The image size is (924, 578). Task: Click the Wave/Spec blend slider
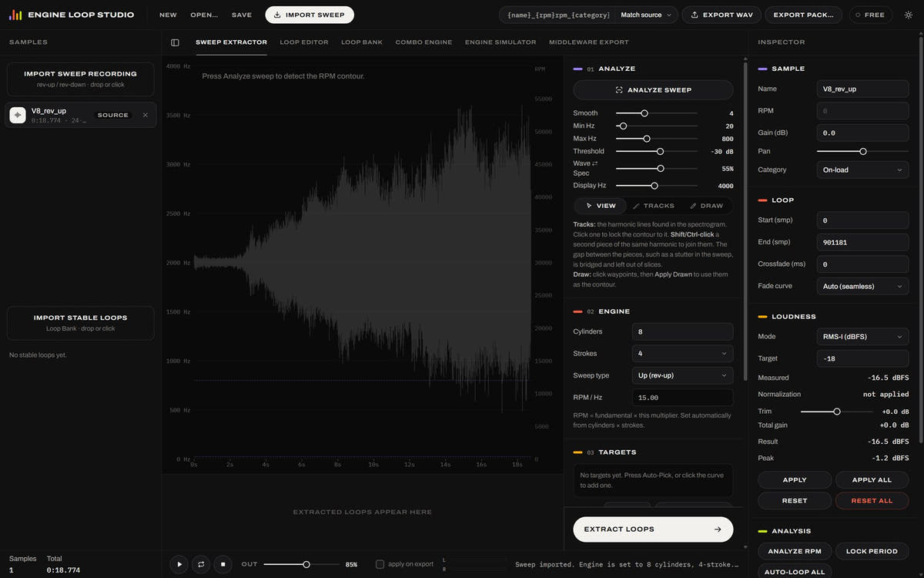coord(657,168)
